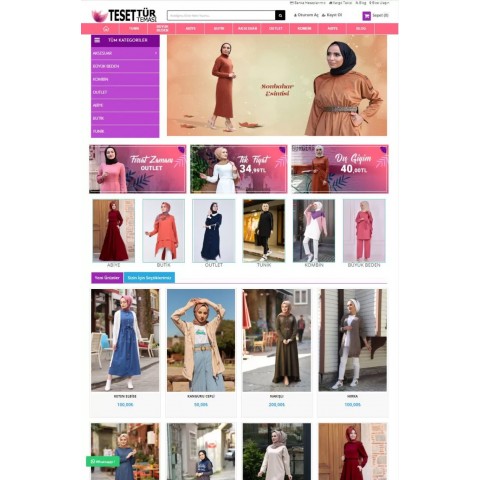Switch to the Sizin İçin Seçtiklerimiz tab
The width and height of the screenshot is (480, 480).
(x=149, y=278)
